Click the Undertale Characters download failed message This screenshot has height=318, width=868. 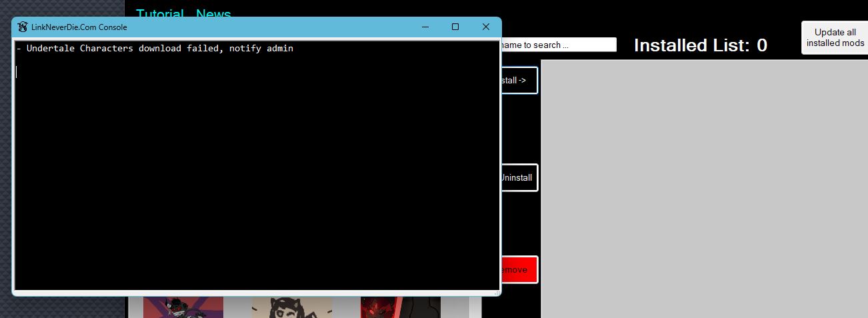coord(155,49)
